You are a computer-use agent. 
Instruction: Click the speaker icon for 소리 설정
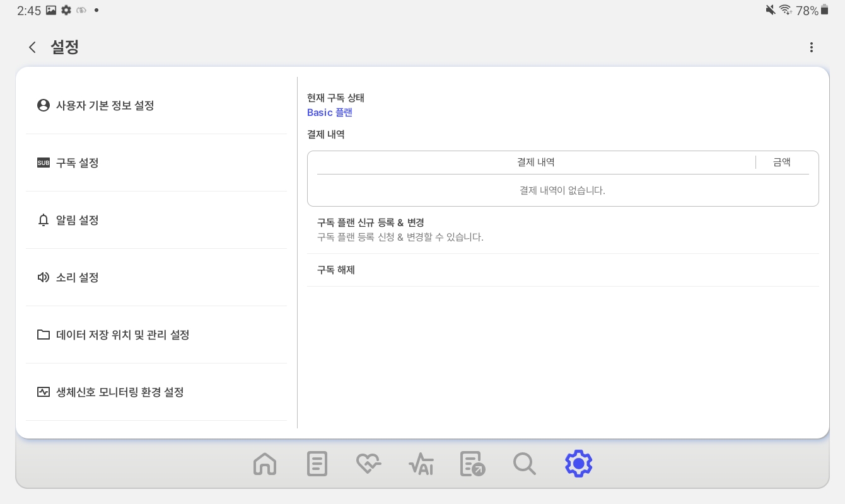[x=44, y=277]
